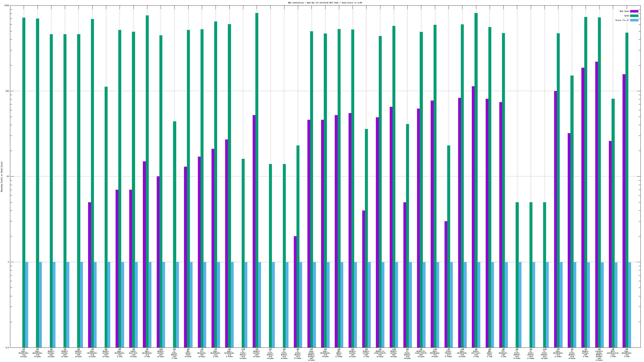This screenshot has height=362, width=644.
Task: Click the ubl.unsubscore.com 1 hop x-axis label
Action: (613, 353)
